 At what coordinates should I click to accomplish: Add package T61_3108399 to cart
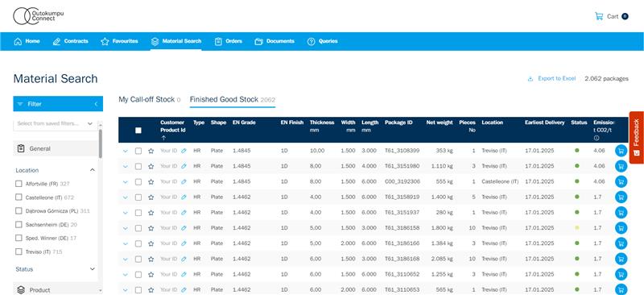[621, 151]
